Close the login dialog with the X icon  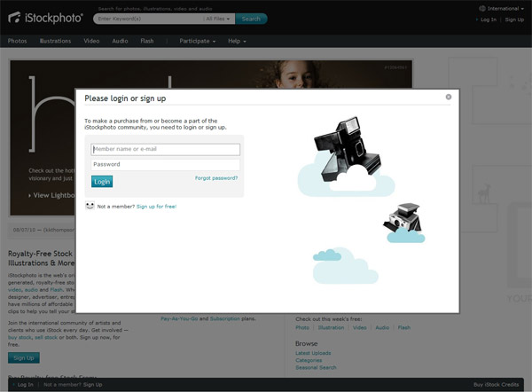tap(449, 97)
